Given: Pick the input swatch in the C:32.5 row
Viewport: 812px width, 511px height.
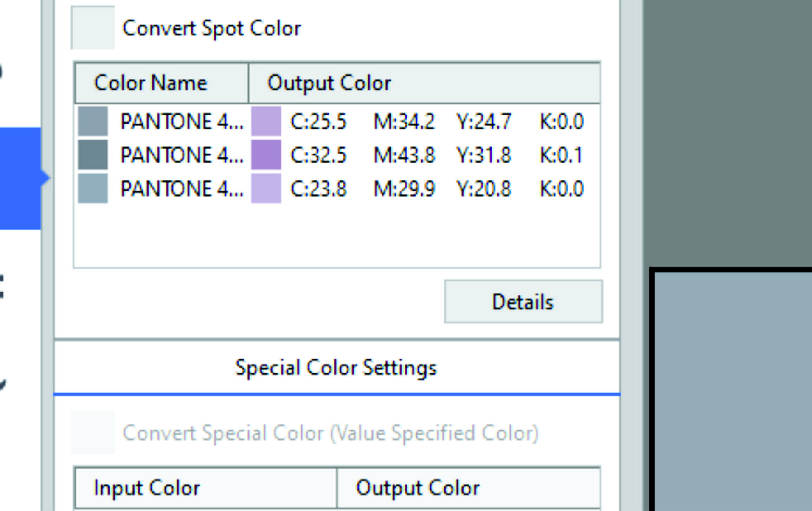Looking at the screenshot, I should 93,155.
